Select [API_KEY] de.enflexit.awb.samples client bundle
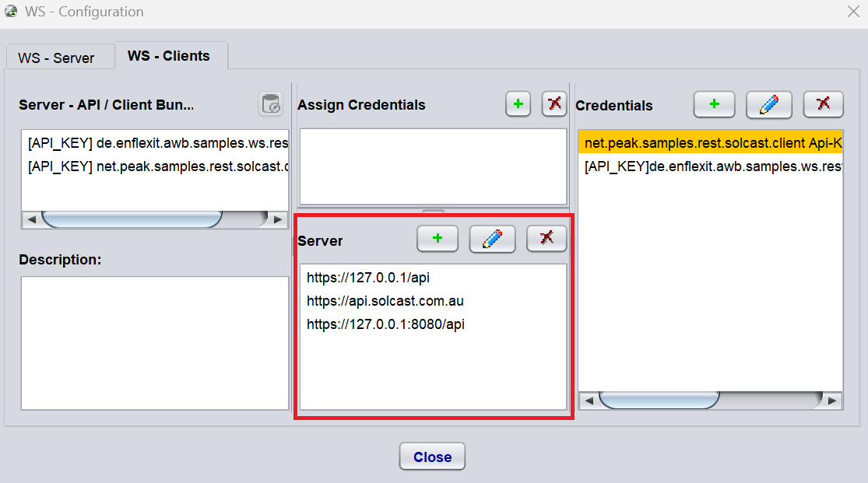This screenshot has height=483, width=868. [x=156, y=143]
